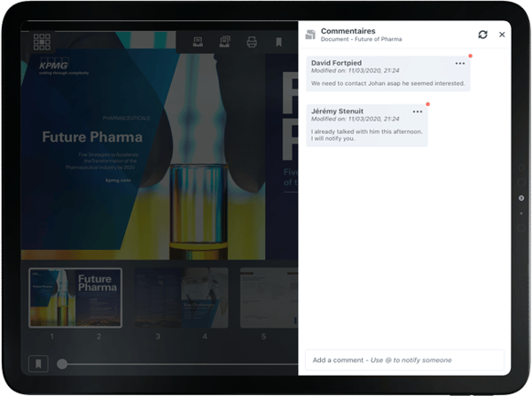
Task: Click the document icon beside Commentaires title
Action: point(310,35)
